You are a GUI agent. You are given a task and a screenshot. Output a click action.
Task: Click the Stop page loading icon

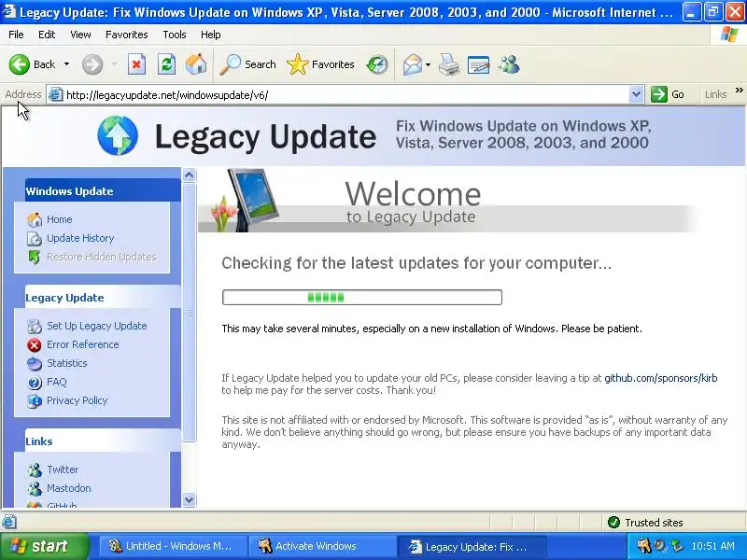[x=136, y=64]
